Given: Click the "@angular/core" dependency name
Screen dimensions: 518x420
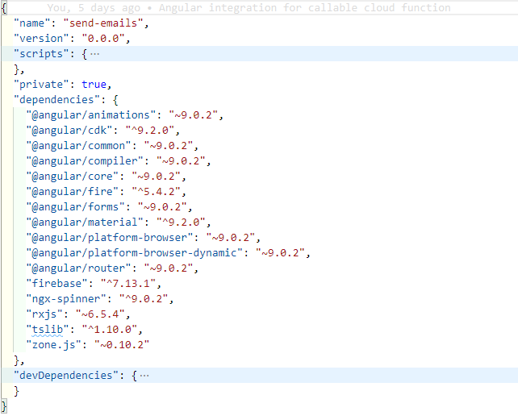Looking at the screenshot, I should (x=72, y=176).
